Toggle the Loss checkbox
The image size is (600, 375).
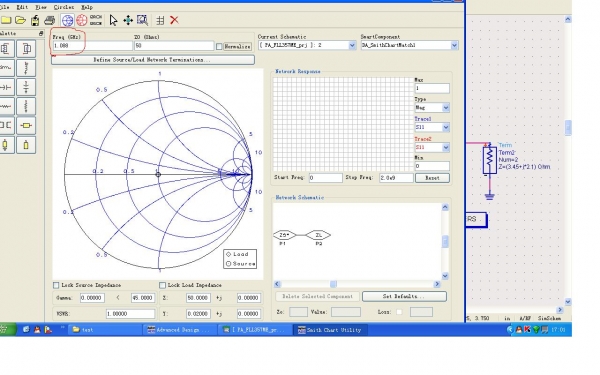pyautogui.click(x=399, y=312)
